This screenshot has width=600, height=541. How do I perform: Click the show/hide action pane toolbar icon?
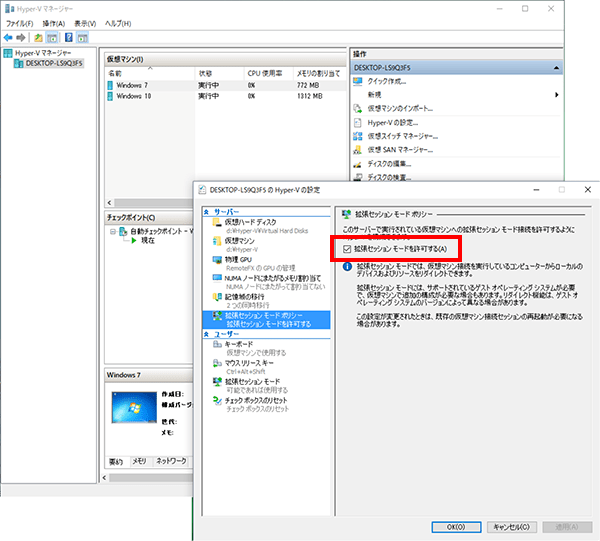(82, 37)
